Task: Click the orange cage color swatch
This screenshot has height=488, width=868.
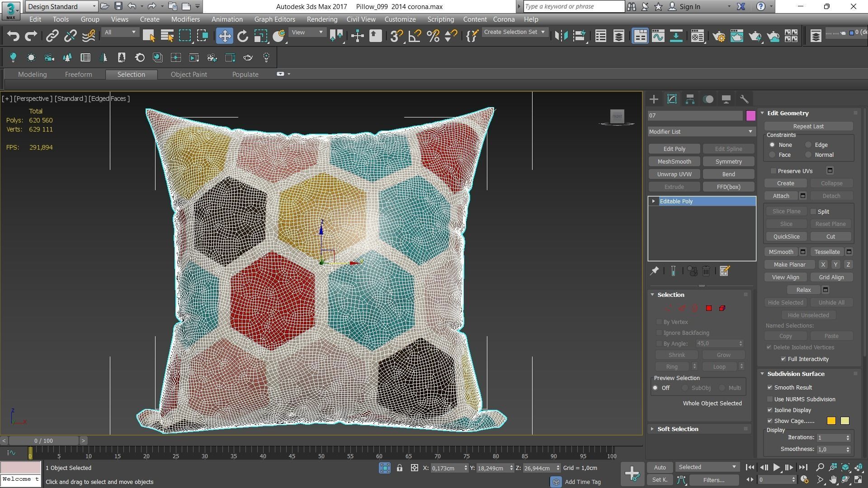Action: pos(831,421)
